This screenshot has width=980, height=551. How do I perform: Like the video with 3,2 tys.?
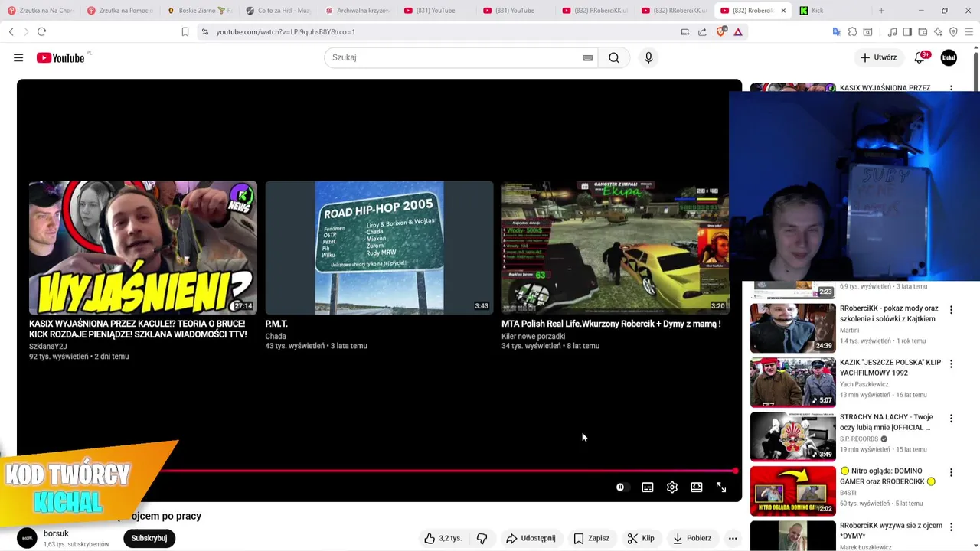click(x=443, y=538)
